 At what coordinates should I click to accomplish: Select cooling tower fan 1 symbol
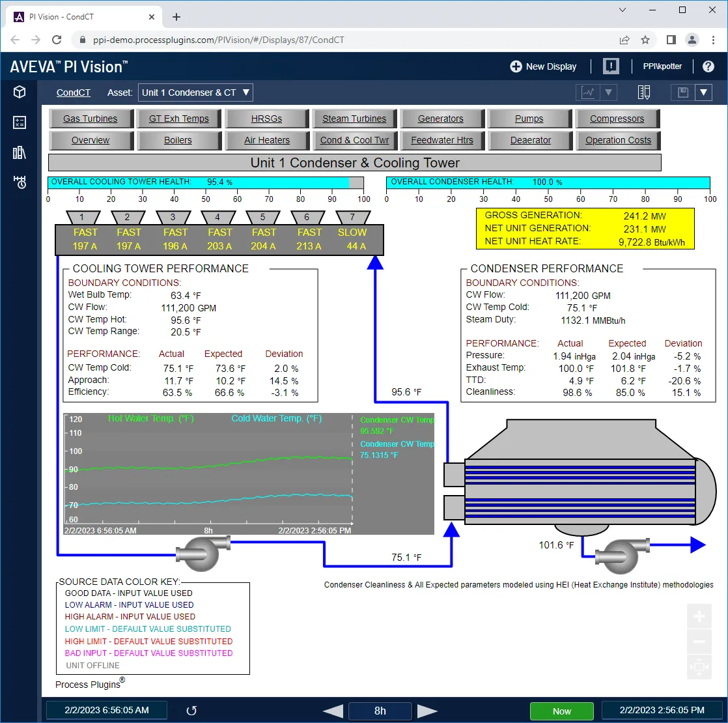[x=83, y=218]
